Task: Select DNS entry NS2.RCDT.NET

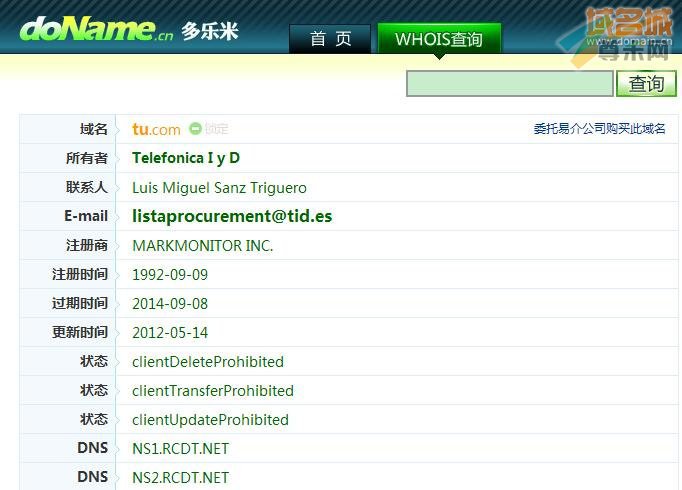Action: (181, 478)
